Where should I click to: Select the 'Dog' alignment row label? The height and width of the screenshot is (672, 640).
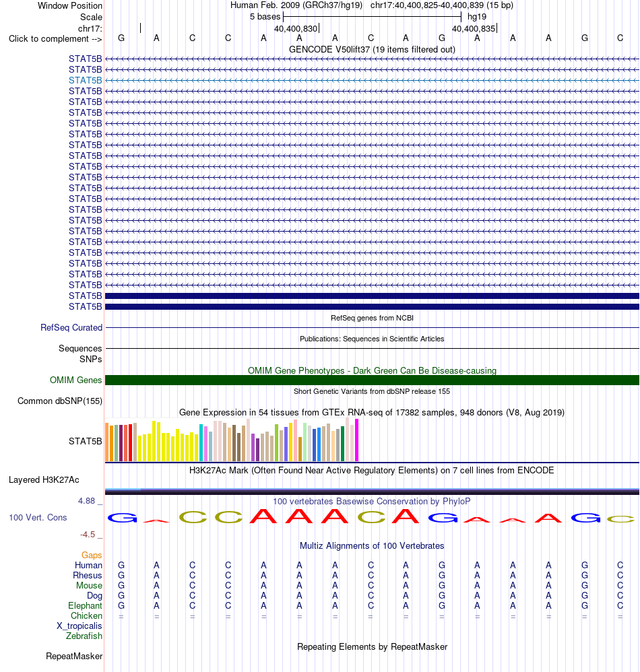point(94,595)
